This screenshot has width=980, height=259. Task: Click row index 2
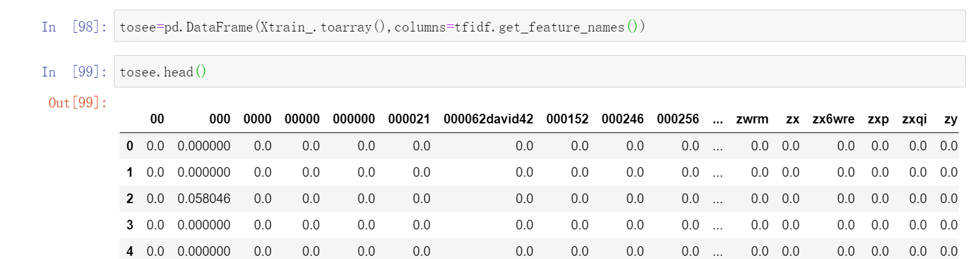point(130,199)
